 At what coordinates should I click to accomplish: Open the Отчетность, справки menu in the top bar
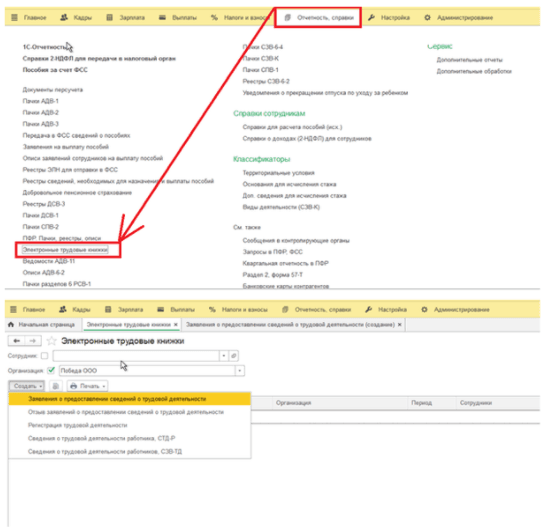pos(318,17)
